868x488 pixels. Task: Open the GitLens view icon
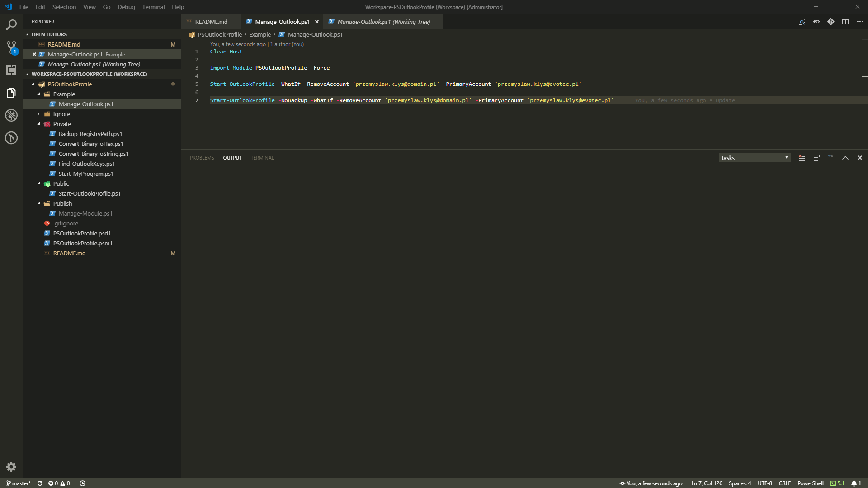tap(11, 138)
